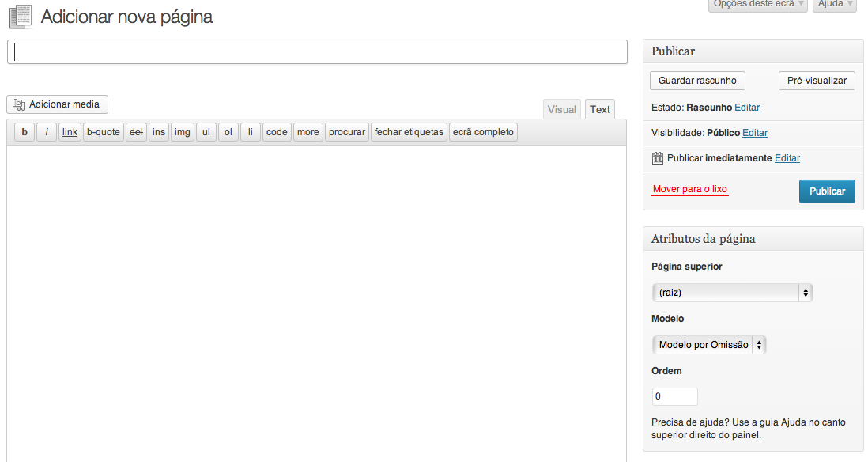Click the 'ins' quicktag button

(159, 132)
